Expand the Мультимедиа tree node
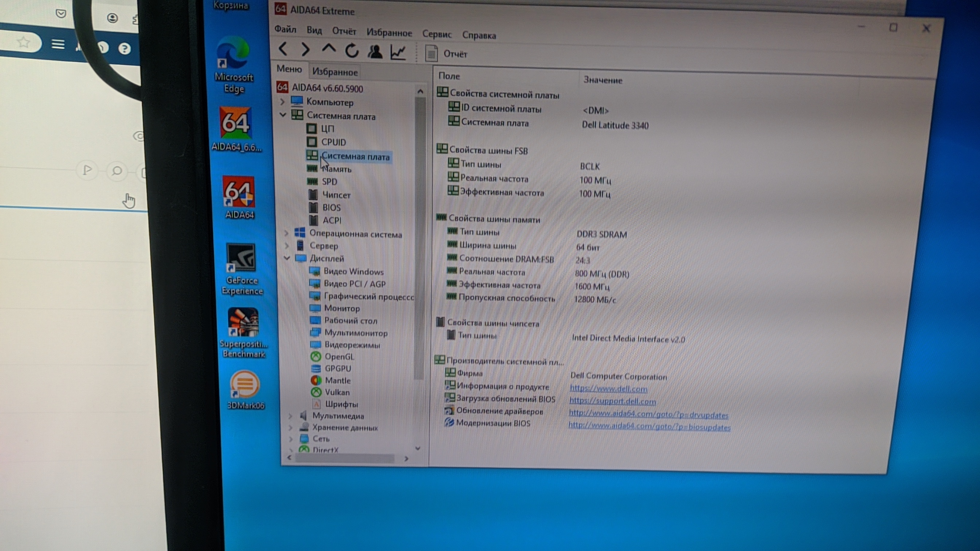 pyautogui.click(x=290, y=416)
